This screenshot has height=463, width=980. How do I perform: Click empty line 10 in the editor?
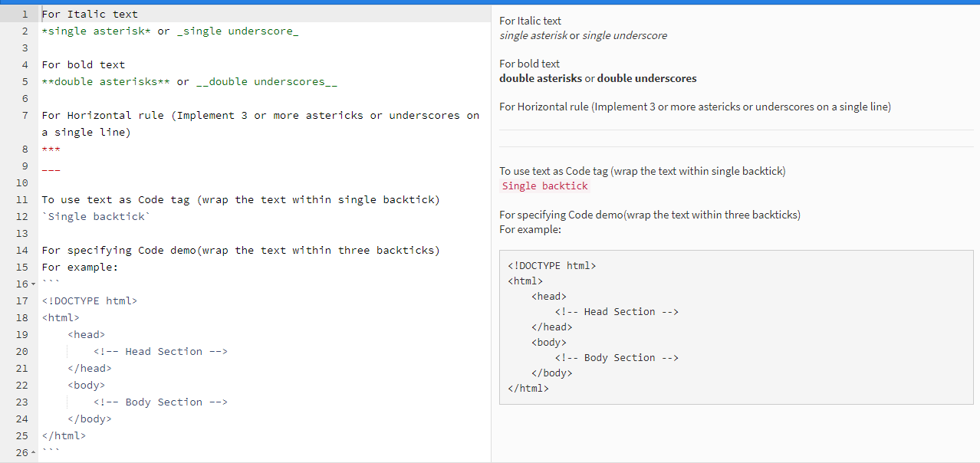point(230,182)
